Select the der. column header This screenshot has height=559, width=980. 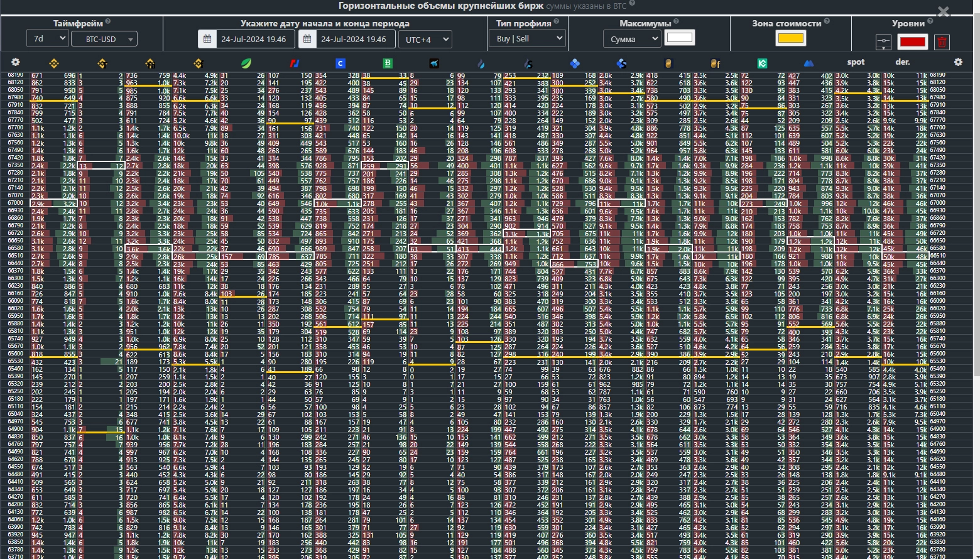click(x=903, y=62)
